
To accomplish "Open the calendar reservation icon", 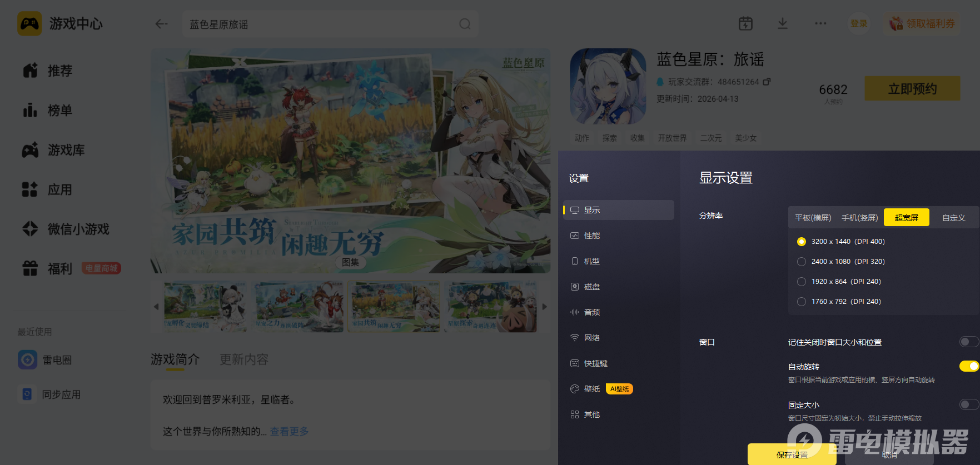I will (745, 23).
